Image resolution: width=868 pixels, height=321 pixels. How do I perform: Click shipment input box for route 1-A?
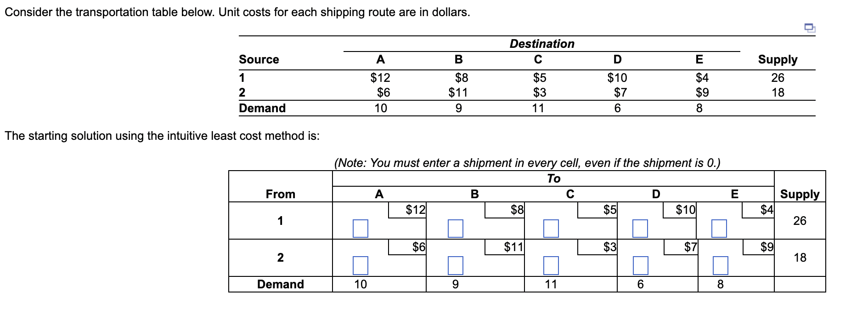pyautogui.click(x=361, y=228)
